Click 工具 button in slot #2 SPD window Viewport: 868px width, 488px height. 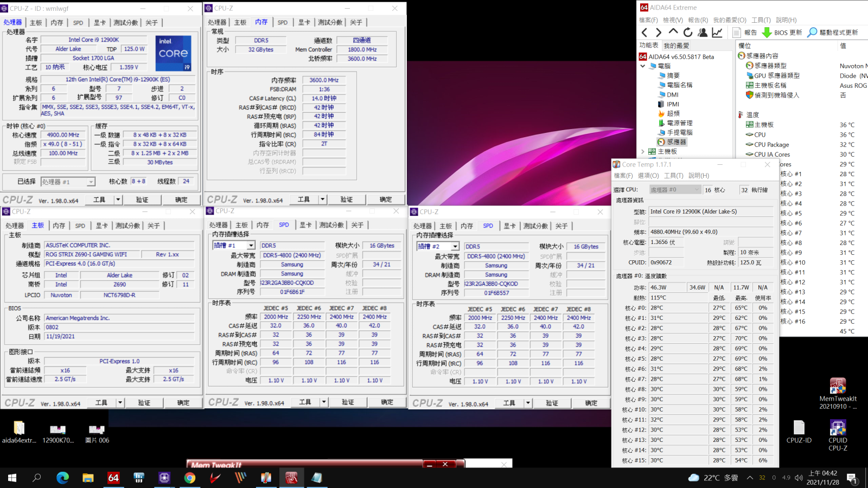tap(509, 403)
